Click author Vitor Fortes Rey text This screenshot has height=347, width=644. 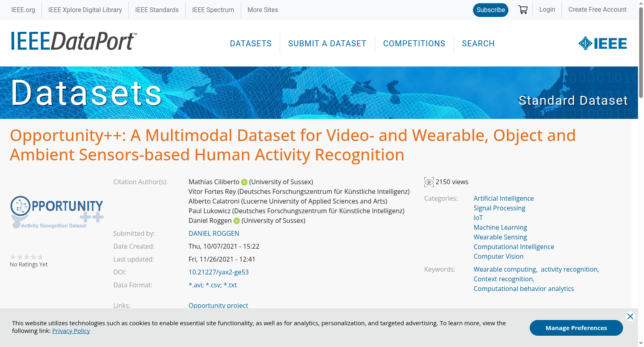click(299, 192)
